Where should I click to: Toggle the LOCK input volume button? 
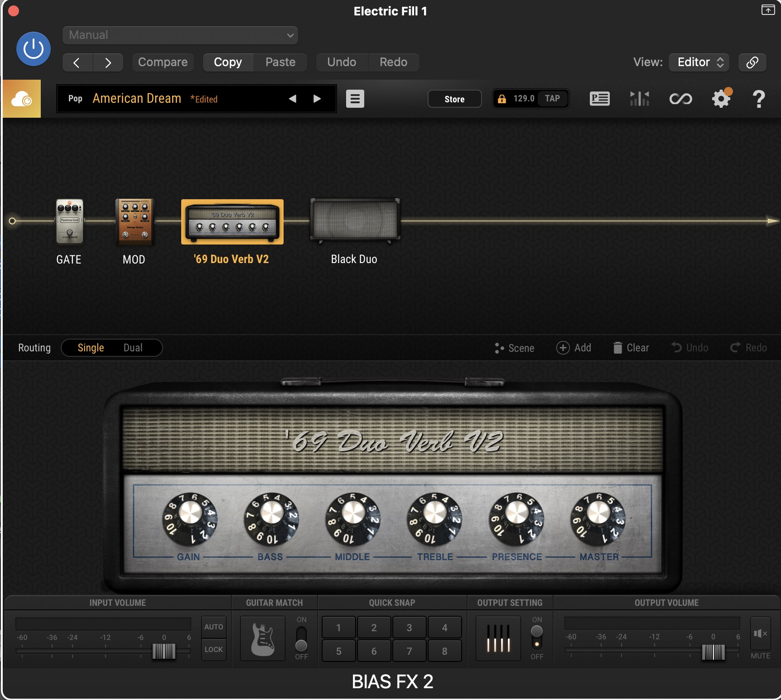(214, 650)
